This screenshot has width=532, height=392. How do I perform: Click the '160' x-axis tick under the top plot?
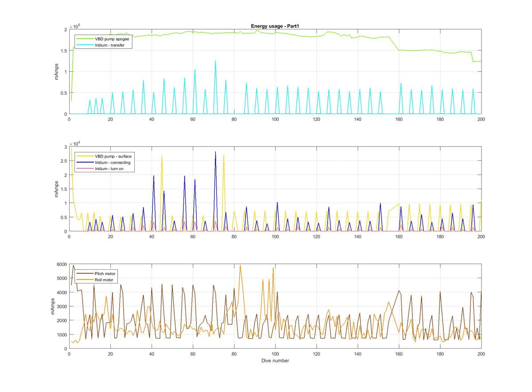point(399,120)
